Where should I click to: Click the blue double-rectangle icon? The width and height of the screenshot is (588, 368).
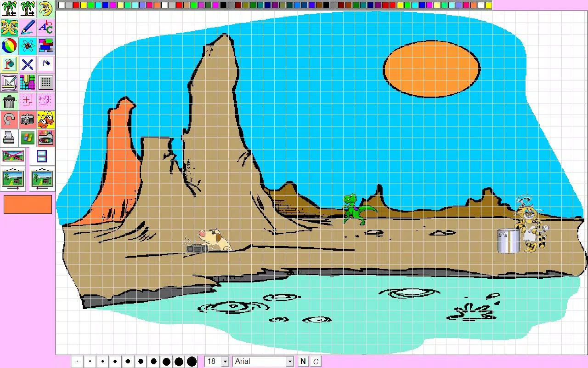pyautogui.click(x=42, y=156)
